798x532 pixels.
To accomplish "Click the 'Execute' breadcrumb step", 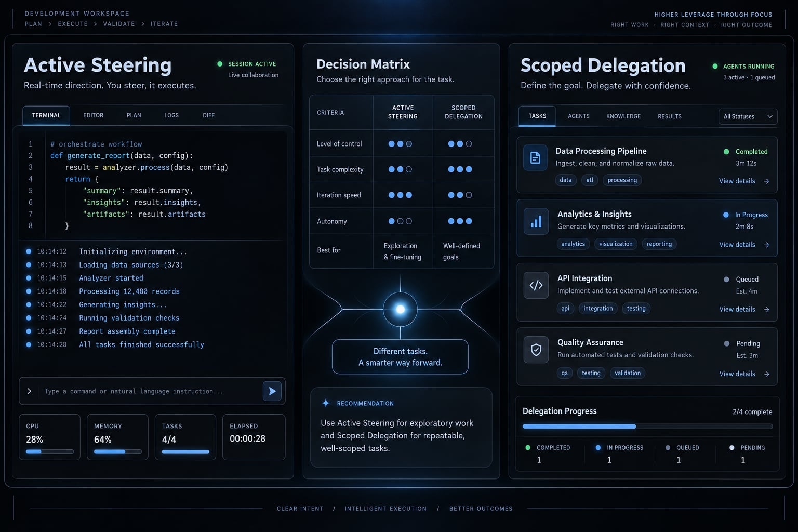I will pyautogui.click(x=73, y=24).
